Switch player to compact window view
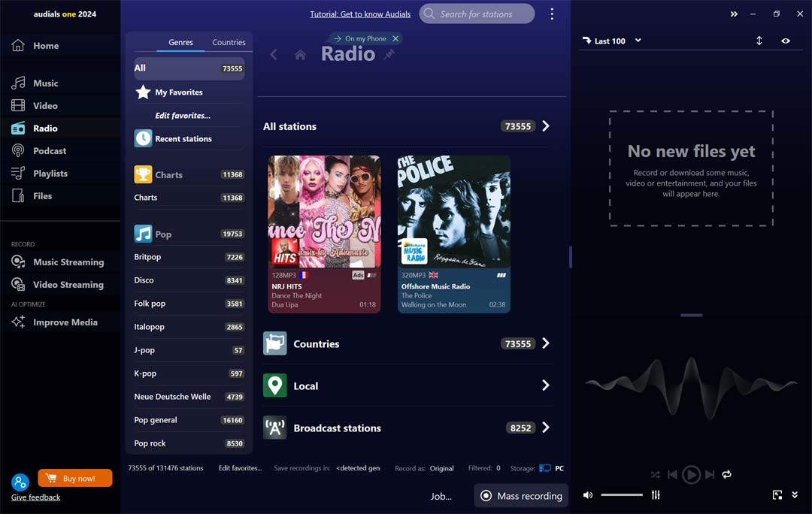The image size is (812, 514). [x=777, y=495]
